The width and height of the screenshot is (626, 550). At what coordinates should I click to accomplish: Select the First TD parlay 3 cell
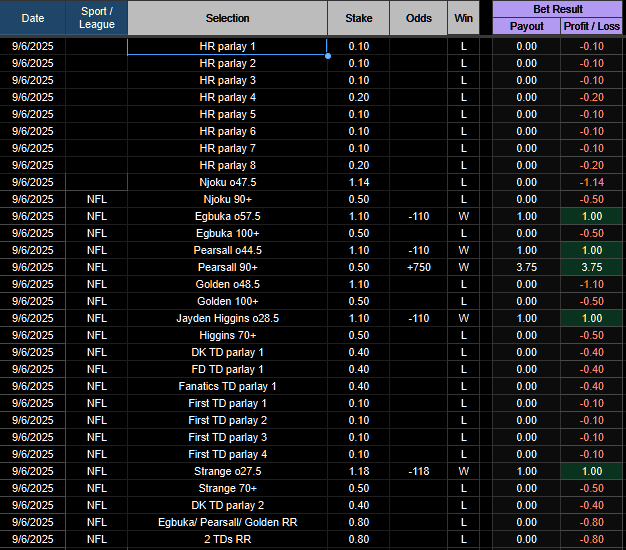[228, 437]
